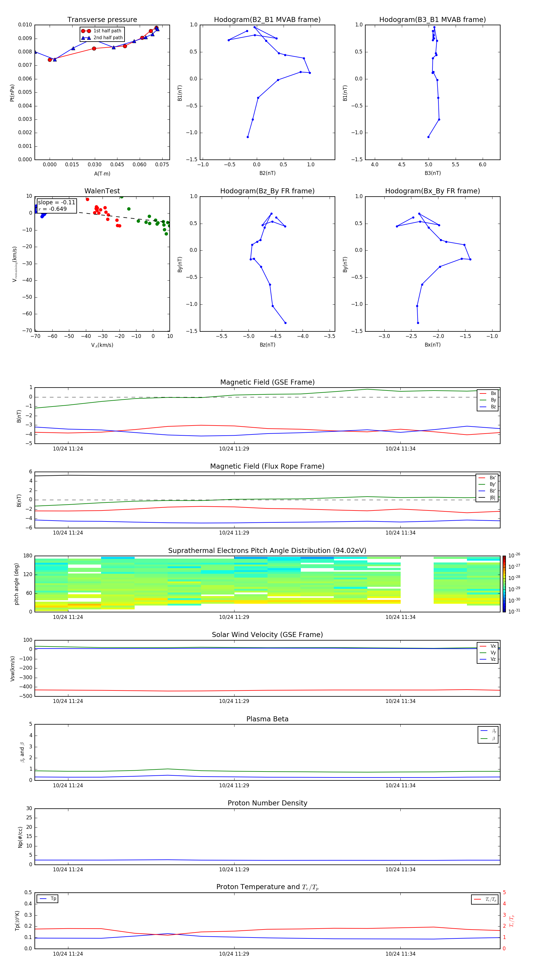The width and height of the screenshot is (535, 980).
Task: Select the βp entry in Plasma Beta legend
Action: 488,731
